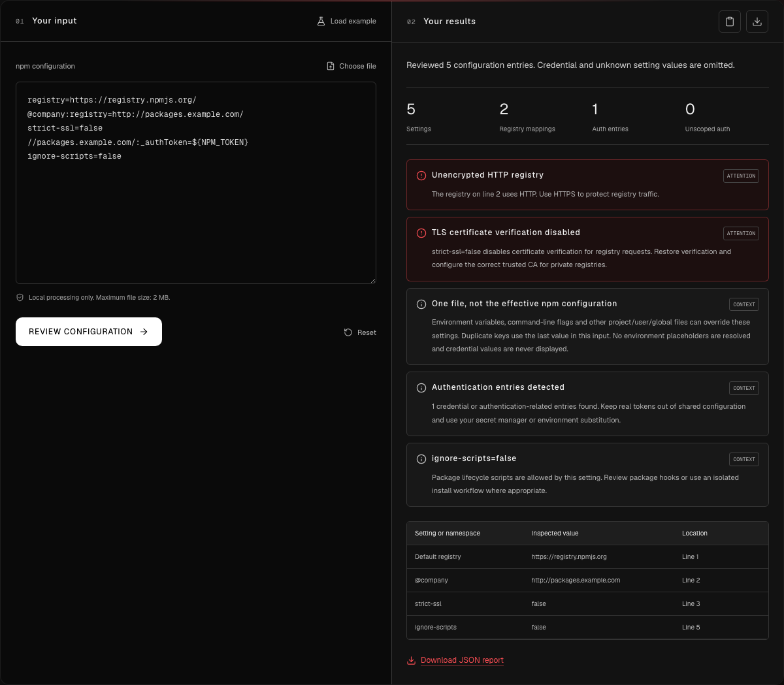Click the Line 1 location cell

[x=690, y=557]
